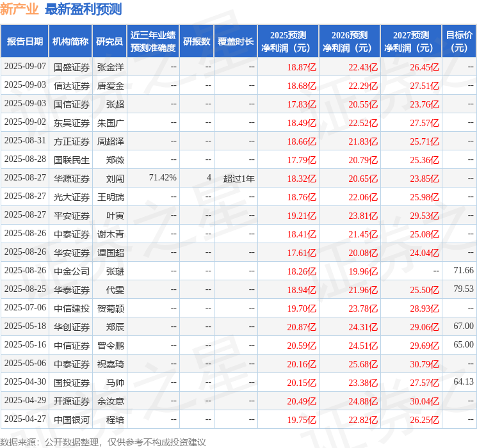Select the 中国银河 institution cell
Viewport: 477px width, 448px height.
(72, 420)
